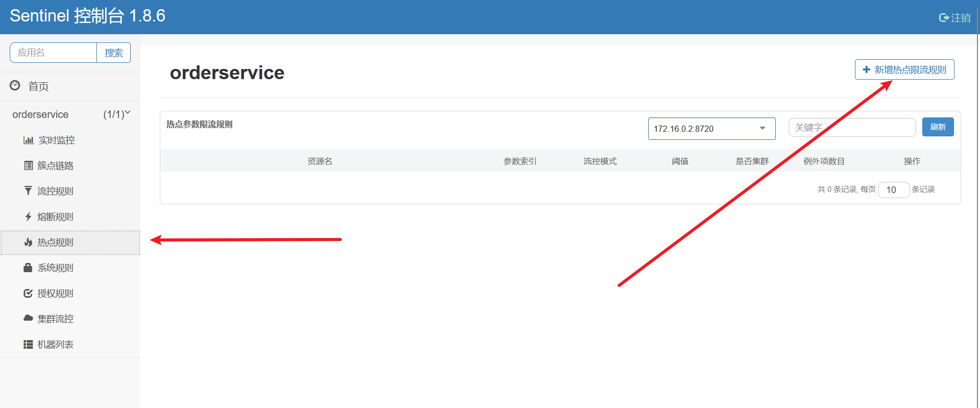
Task: Click the 刷新 button
Action: coord(938,127)
